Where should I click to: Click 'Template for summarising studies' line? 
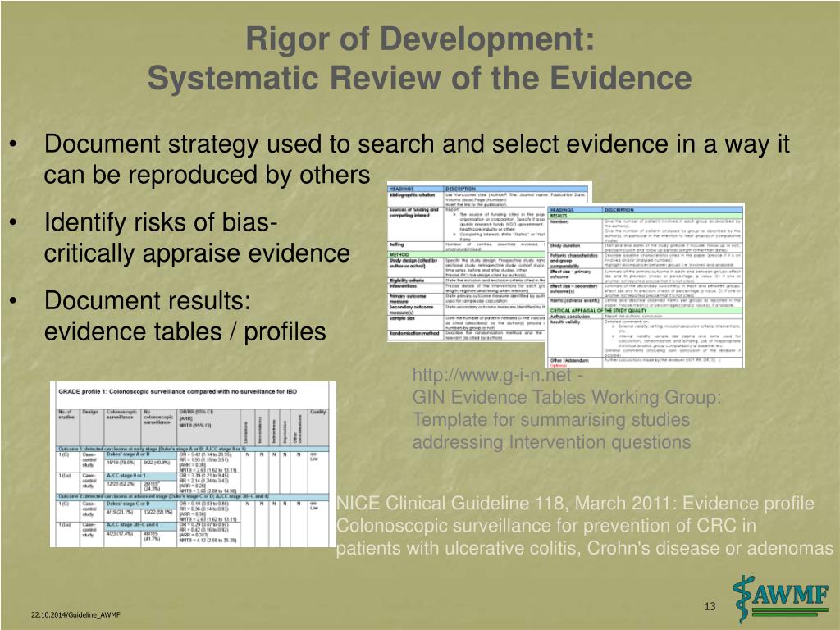(x=550, y=419)
